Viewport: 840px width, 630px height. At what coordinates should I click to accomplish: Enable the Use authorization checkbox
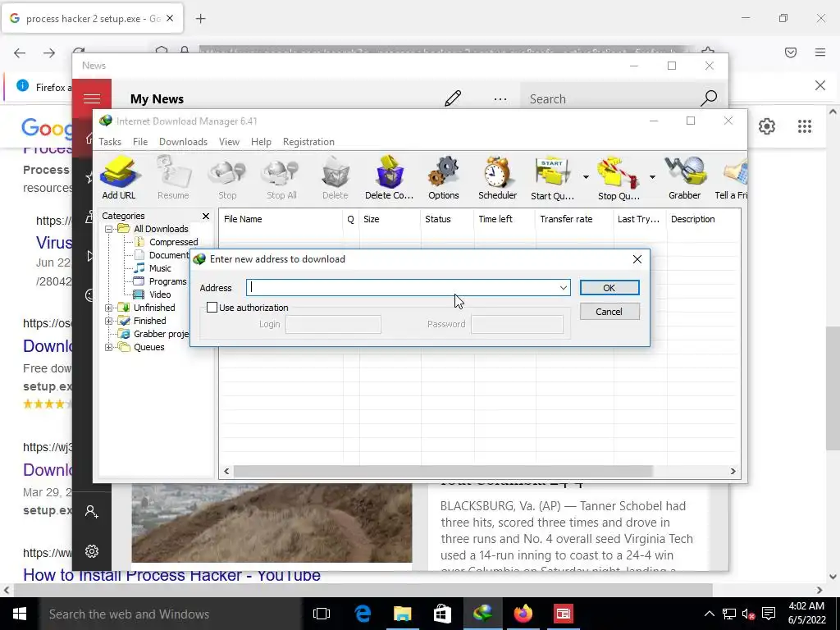[x=212, y=308]
